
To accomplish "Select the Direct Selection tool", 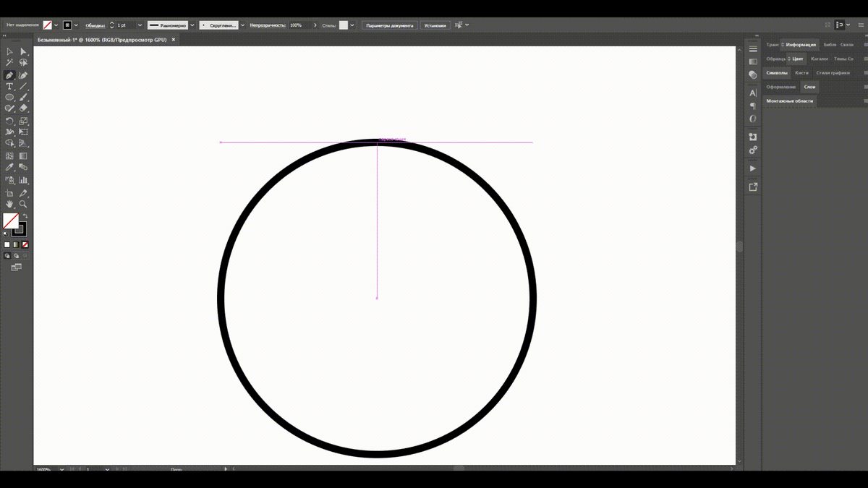I will click(x=23, y=51).
